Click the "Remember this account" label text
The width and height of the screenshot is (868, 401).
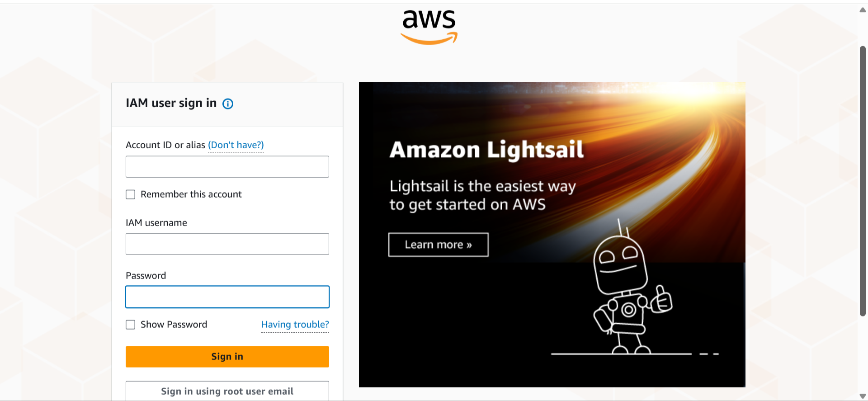pyautogui.click(x=191, y=194)
